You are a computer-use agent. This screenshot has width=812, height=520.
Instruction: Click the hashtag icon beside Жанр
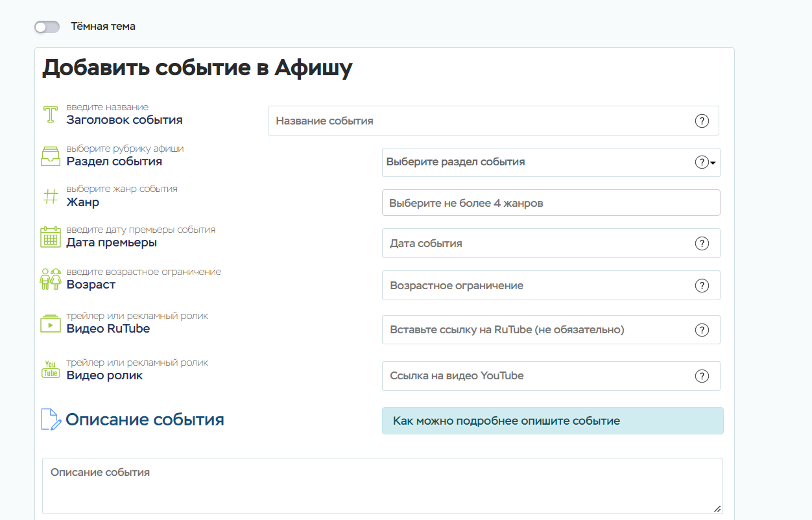tap(51, 196)
